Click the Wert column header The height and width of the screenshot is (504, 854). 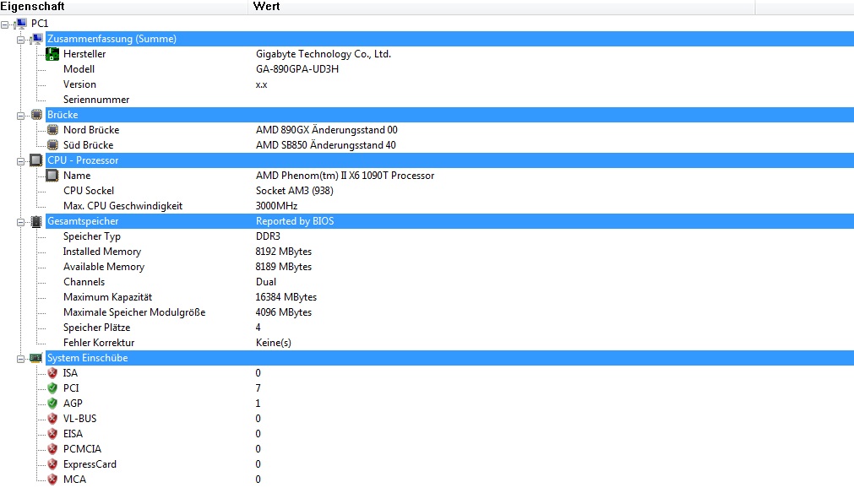tap(501, 7)
